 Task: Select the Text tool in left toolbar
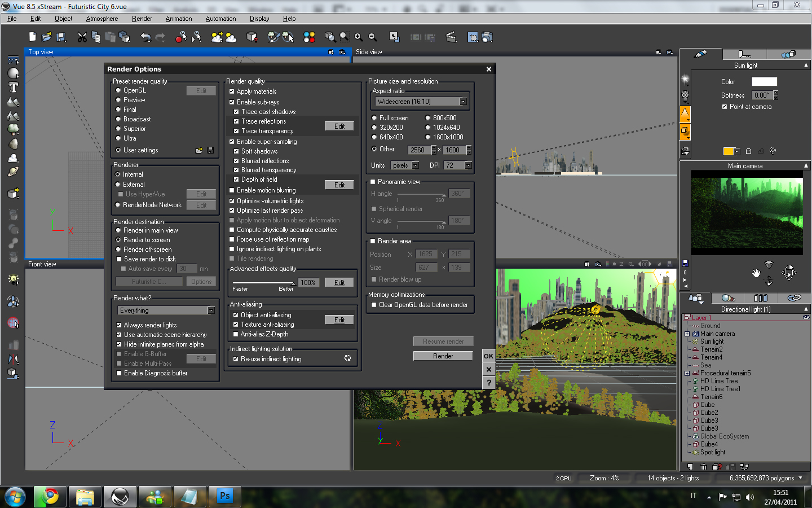(13, 87)
